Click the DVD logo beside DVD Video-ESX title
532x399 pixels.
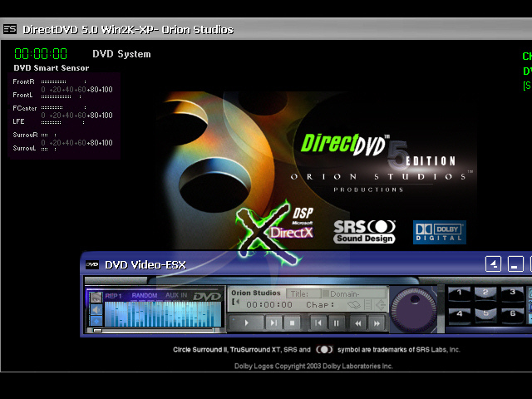(92, 264)
